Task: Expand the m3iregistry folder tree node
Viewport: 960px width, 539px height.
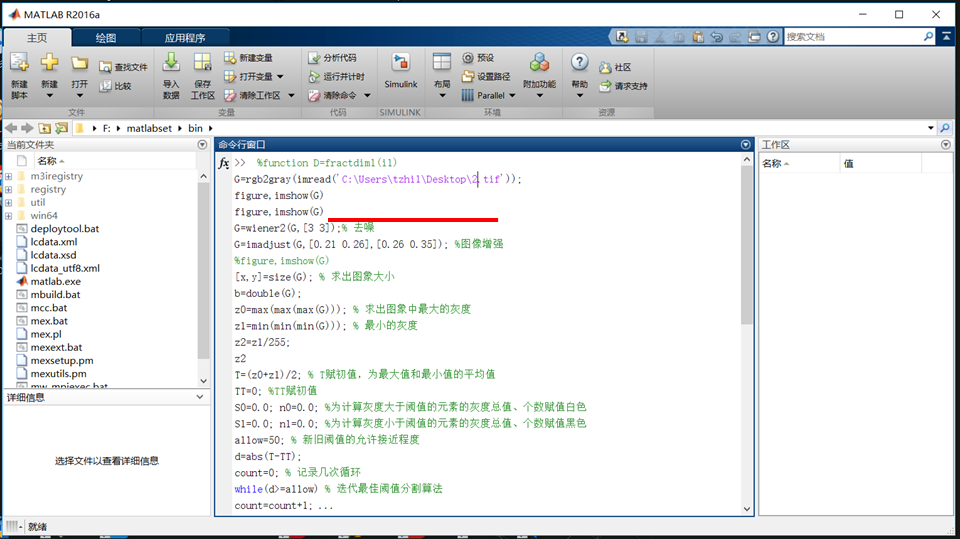Action: point(8,176)
